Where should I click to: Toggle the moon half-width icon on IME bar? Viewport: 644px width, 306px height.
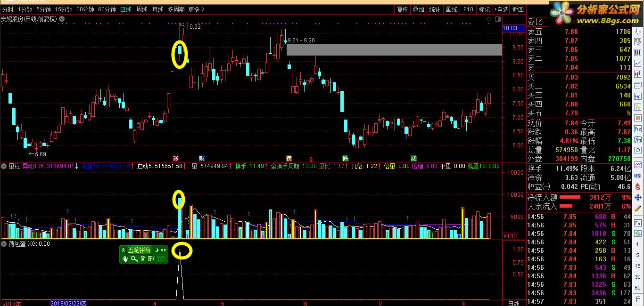point(156,250)
